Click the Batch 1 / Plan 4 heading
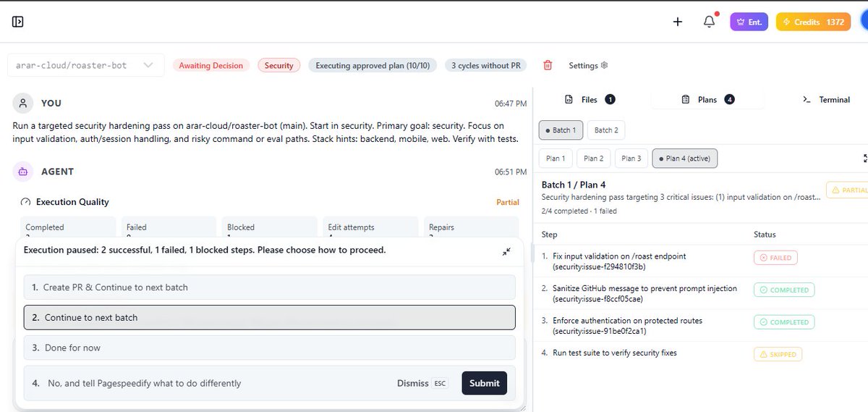Image resolution: width=868 pixels, height=412 pixels. (x=574, y=185)
